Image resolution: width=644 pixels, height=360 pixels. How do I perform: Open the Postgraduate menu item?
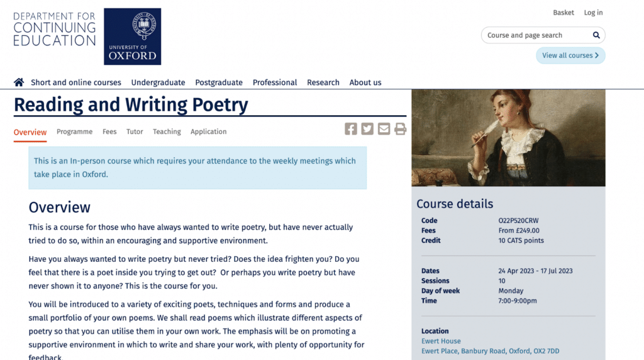tap(219, 82)
